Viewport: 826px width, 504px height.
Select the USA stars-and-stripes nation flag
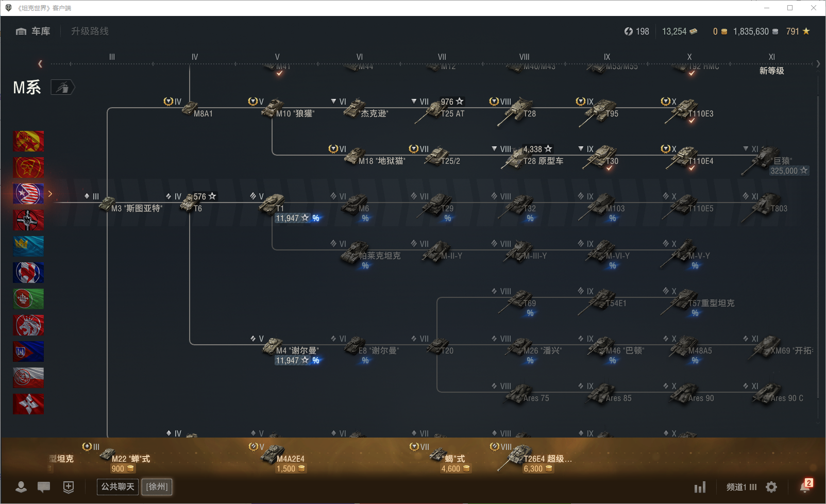[x=28, y=194]
